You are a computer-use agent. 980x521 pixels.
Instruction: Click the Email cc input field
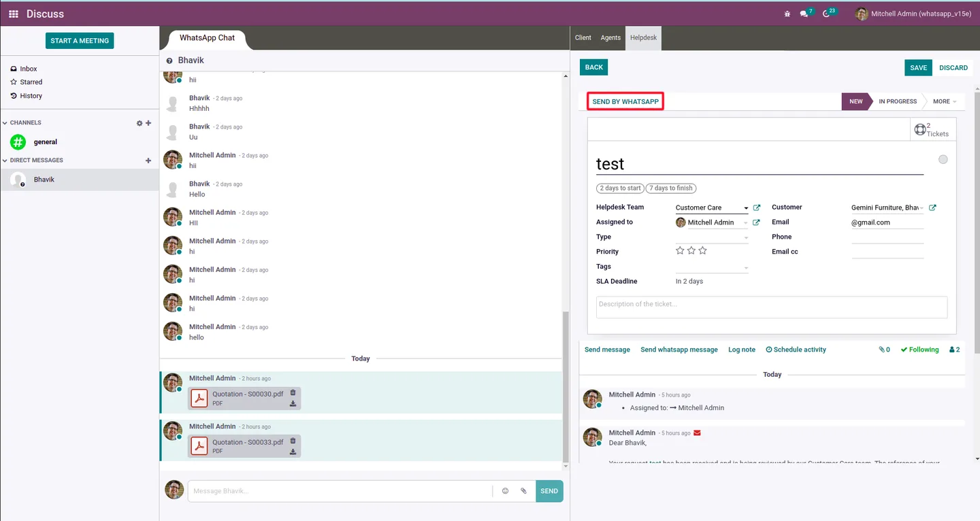click(887, 252)
